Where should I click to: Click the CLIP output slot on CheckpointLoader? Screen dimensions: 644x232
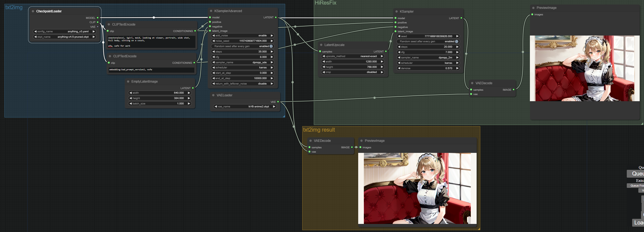click(97, 22)
